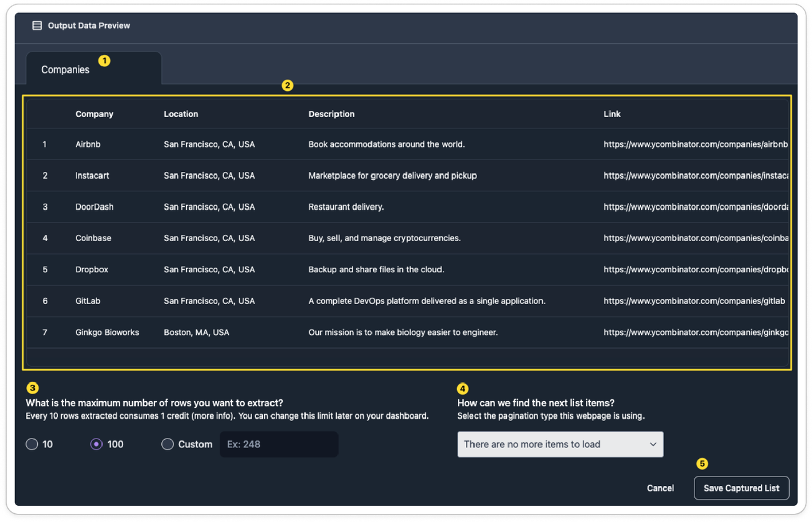The height and width of the screenshot is (522, 812).
Task: Click the GitLab DevOps platform description
Action: (x=427, y=301)
